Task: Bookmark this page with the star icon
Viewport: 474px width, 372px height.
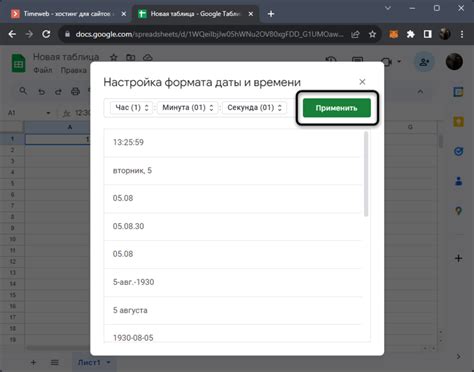Action: point(372,34)
